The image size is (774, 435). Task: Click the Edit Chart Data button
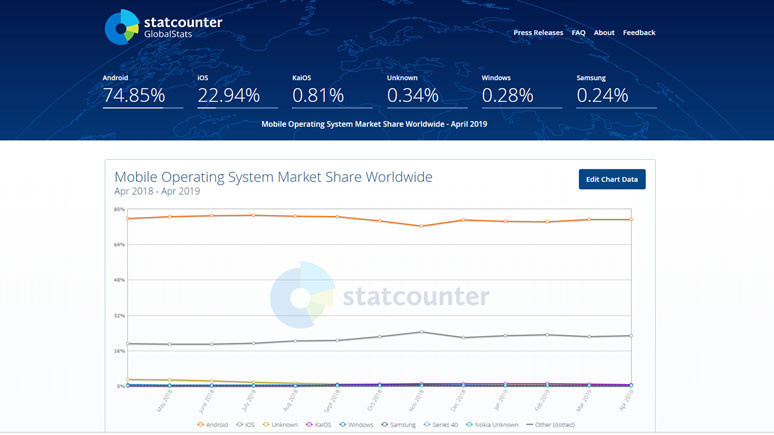click(612, 179)
